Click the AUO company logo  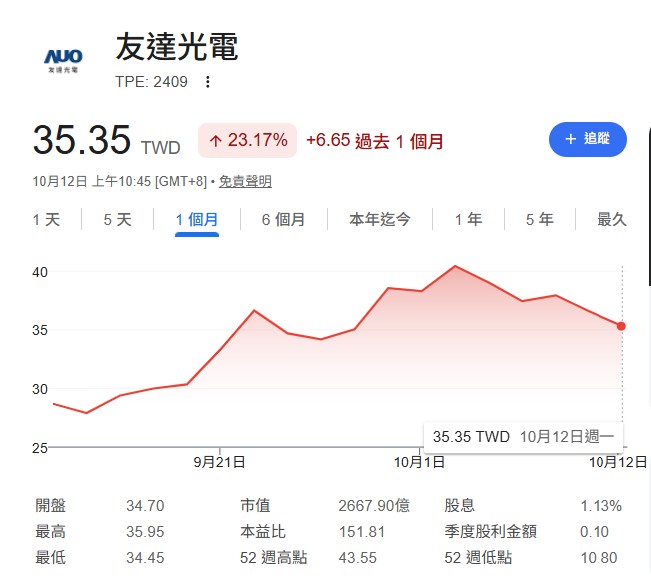click(x=63, y=61)
